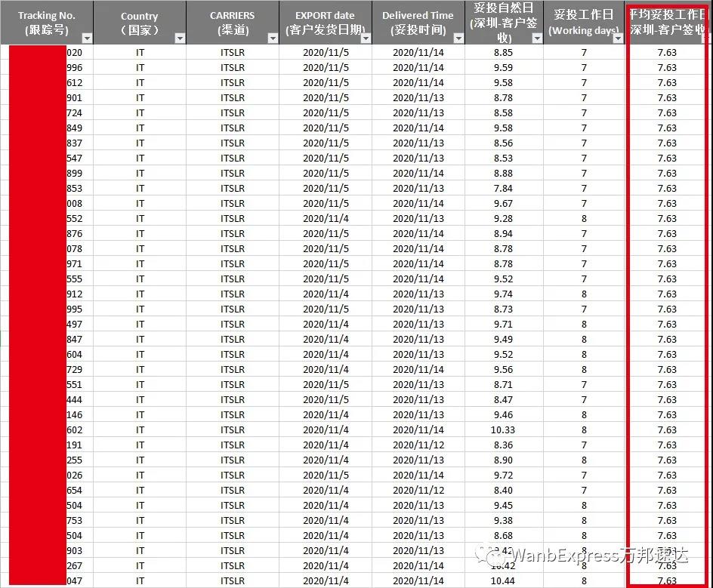Click the natural days value '8.88'
This screenshot has height=588, width=713.
tap(503, 173)
